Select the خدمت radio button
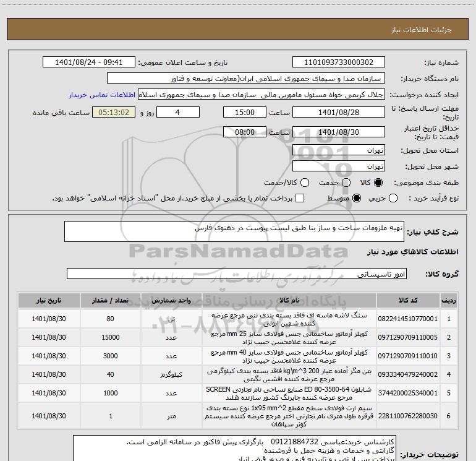Viewport: 476px width, 461px height. pyautogui.click(x=346, y=183)
